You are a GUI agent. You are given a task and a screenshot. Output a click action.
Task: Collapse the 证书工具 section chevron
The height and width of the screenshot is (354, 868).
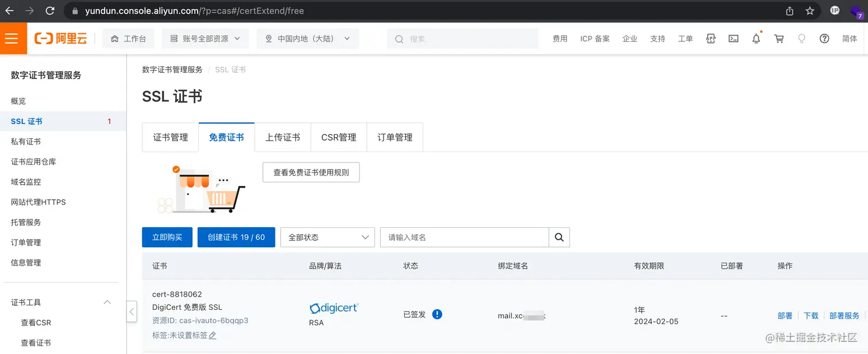(x=107, y=302)
